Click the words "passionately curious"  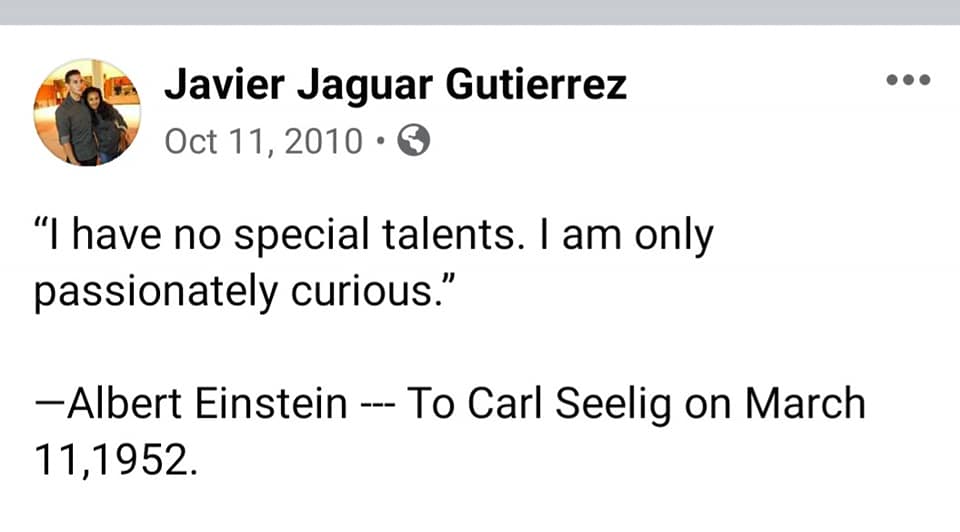(x=248, y=291)
